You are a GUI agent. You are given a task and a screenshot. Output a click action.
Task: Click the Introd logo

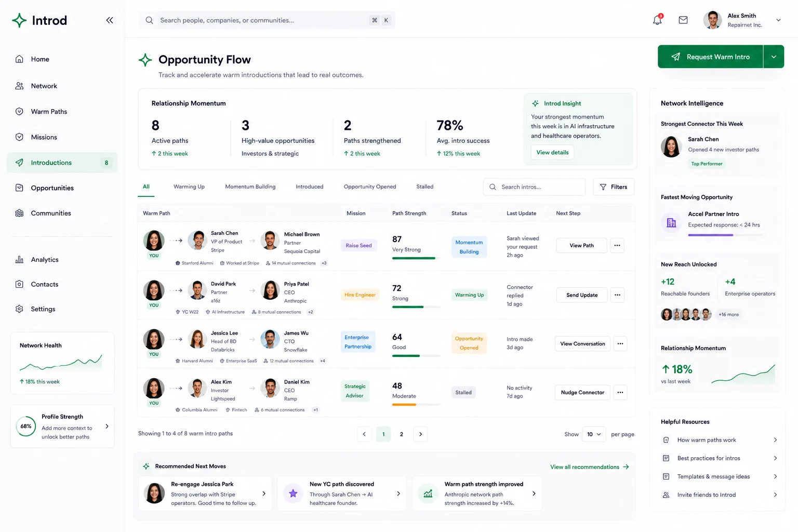tap(39, 20)
